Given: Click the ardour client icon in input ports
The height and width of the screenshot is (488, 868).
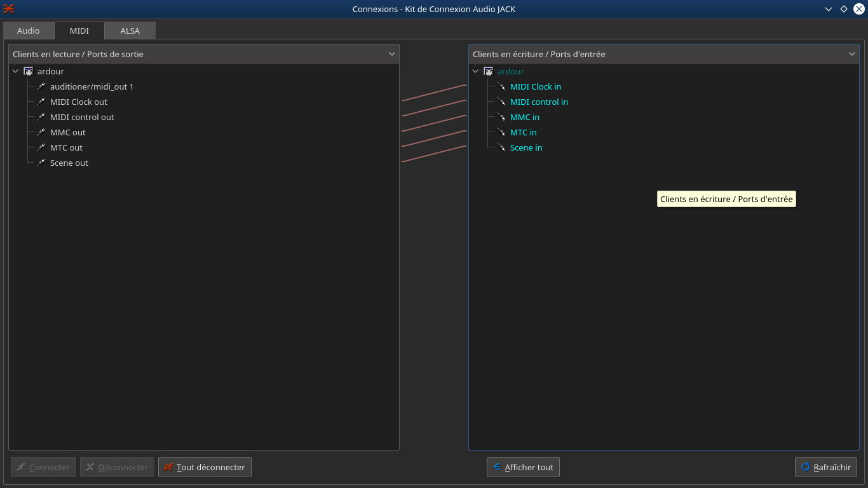Looking at the screenshot, I should (488, 71).
